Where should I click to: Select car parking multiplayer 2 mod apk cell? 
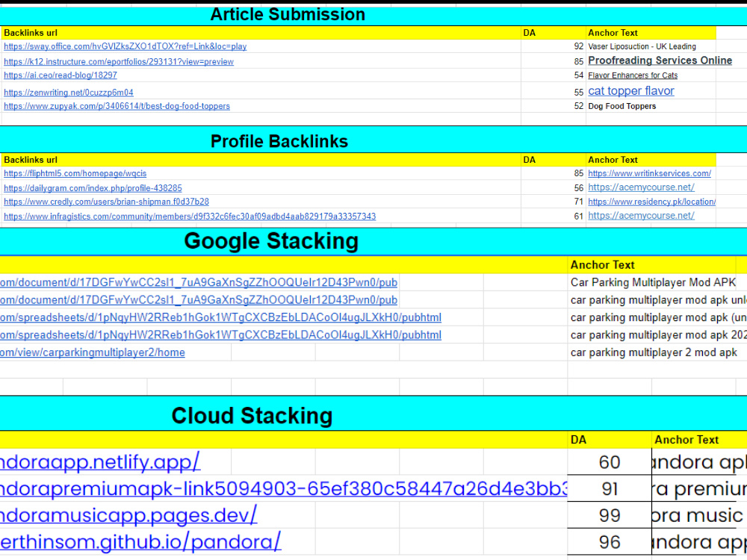tap(653, 352)
